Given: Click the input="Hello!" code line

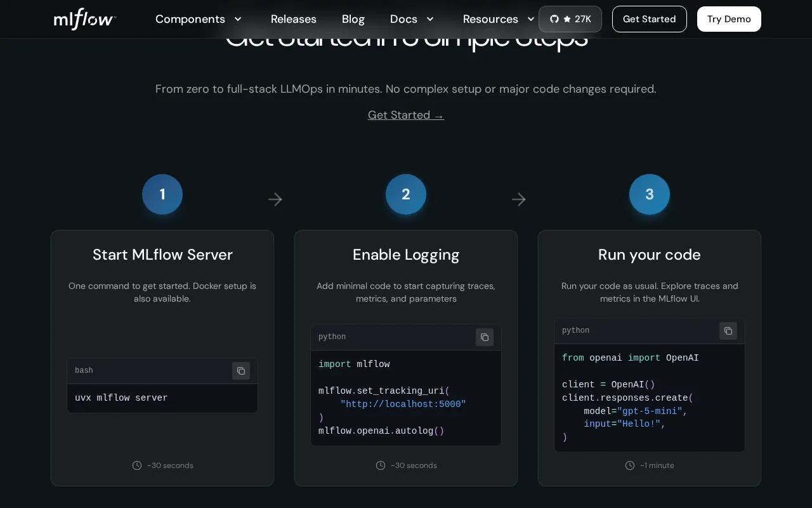Looking at the screenshot, I should (625, 424).
